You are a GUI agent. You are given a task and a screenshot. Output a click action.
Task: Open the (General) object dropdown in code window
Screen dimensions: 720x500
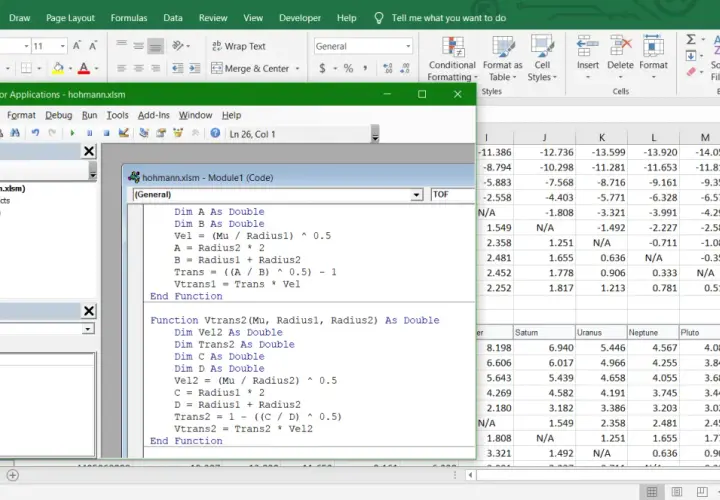point(416,195)
